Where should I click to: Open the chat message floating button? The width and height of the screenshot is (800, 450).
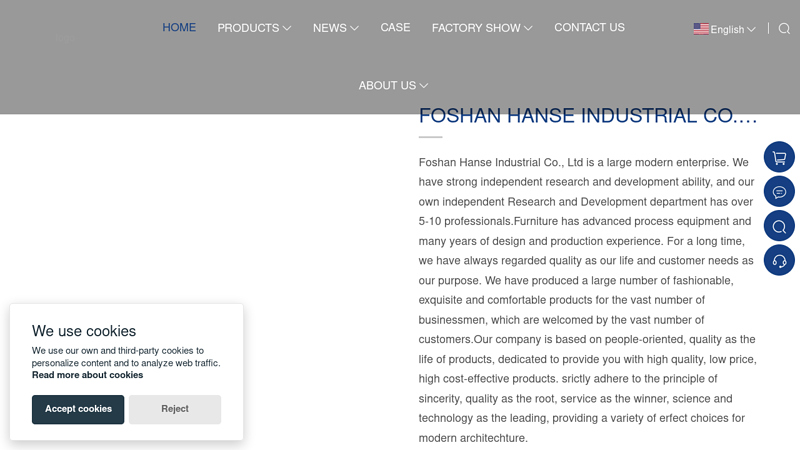point(779,192)
